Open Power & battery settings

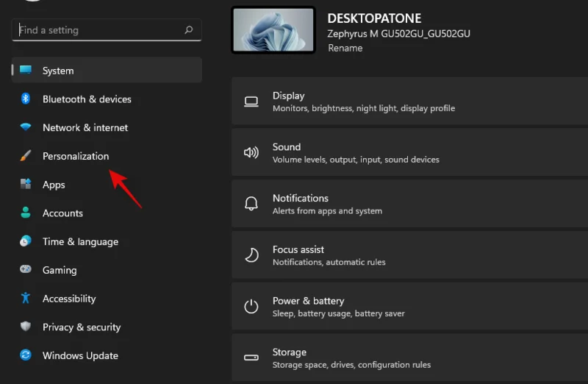(x=410, y=306)
